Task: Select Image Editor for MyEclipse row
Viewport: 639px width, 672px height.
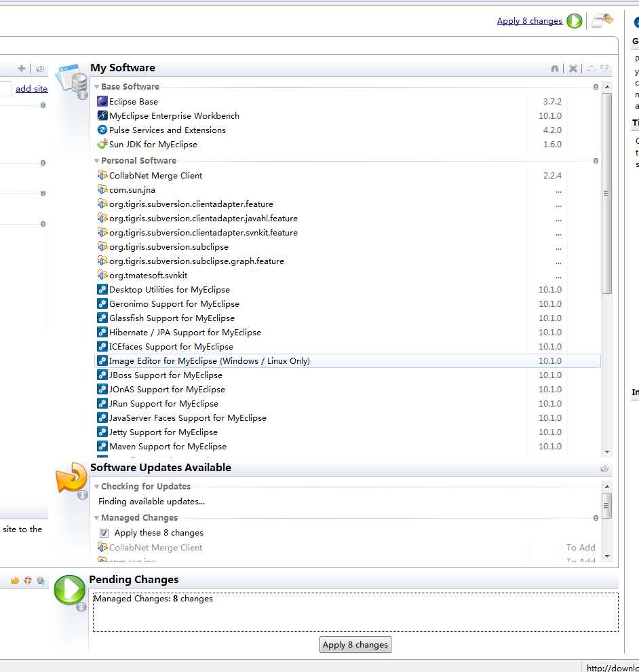Action: (x=347, y=361)
